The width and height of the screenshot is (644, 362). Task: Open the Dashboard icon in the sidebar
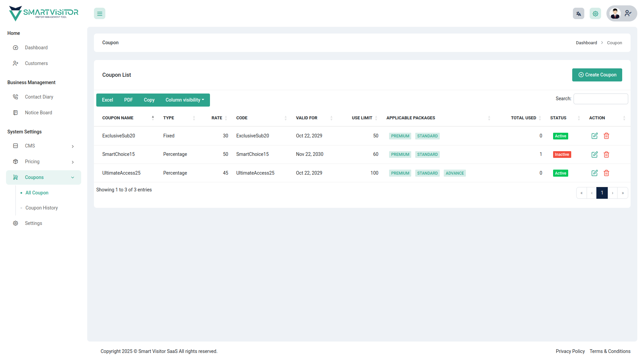[x=15, y=48]
